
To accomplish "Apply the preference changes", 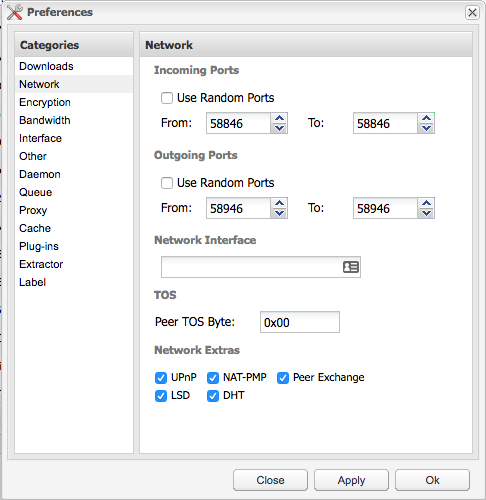I will pyautogui.click(x=351, y=480).
